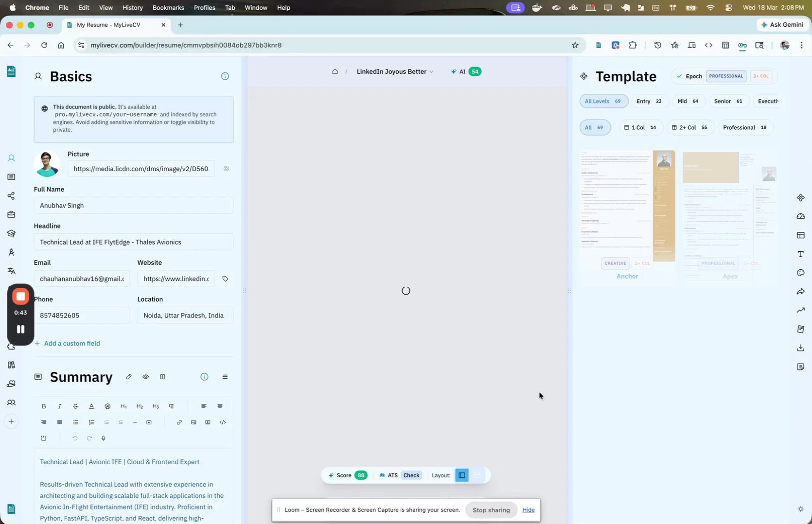This screenshot has height=524, width=812.
Task: Start voice dictation with microphone icon
Action: pos(104,438)
